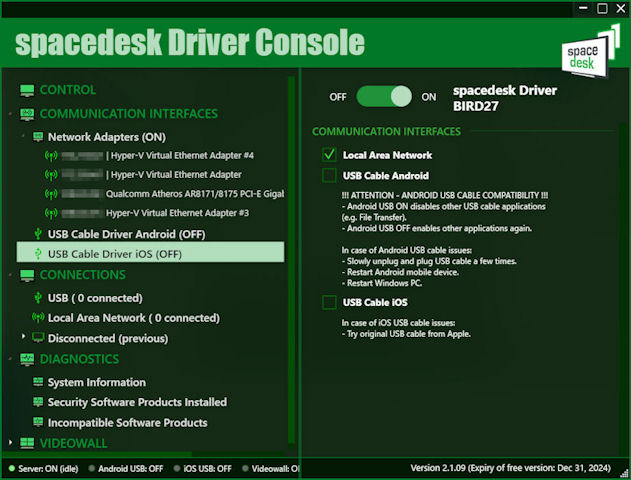Click the Version 2.1.09 status text
Image resolution: width=631 pixels, height=480 pixels.
(x=510, y=468)
